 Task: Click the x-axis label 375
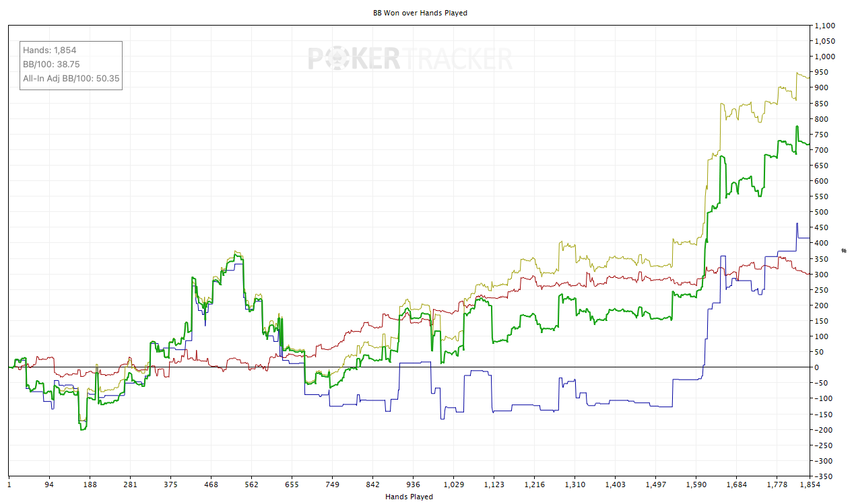tap(170, 484)
